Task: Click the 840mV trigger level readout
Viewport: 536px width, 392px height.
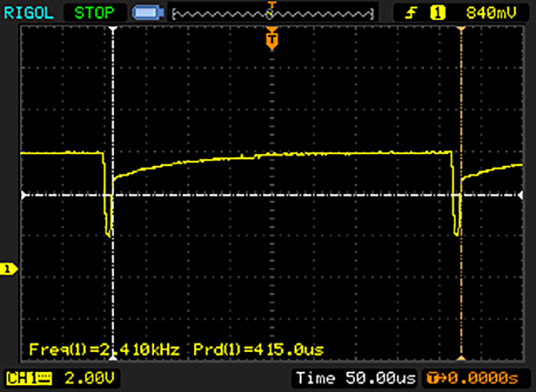Action: (x=491, y=13)
